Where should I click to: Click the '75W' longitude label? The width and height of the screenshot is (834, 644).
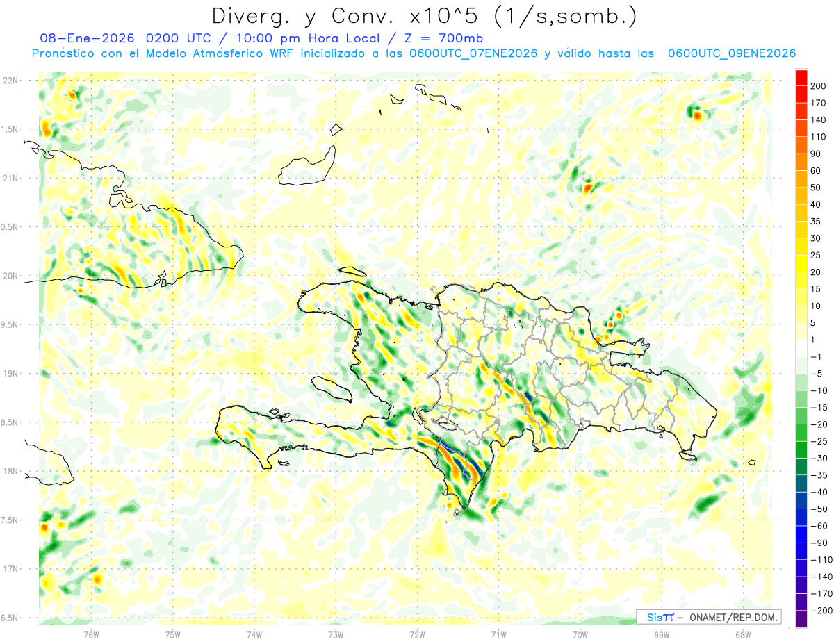click(173, 634)
